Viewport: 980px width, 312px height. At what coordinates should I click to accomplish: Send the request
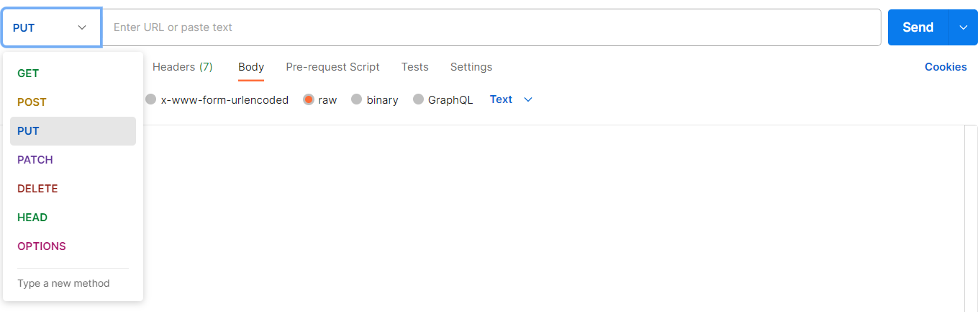point(918,27)
